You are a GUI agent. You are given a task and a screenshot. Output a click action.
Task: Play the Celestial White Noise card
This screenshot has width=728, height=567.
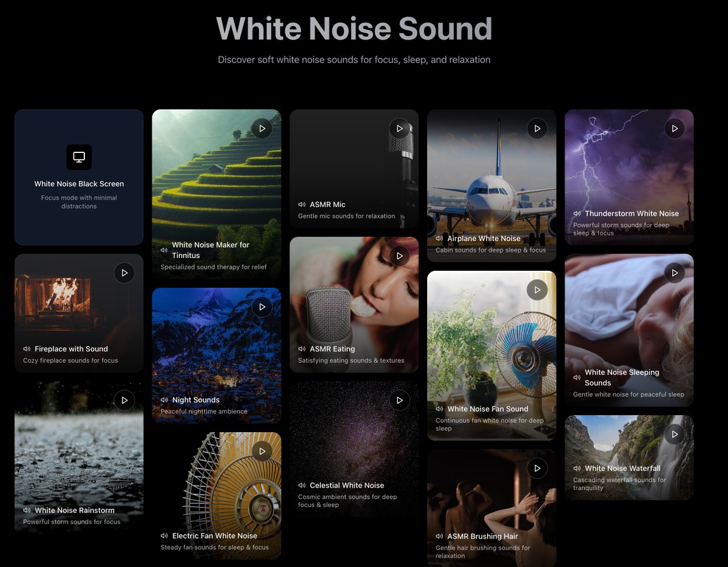click(399, 401)
